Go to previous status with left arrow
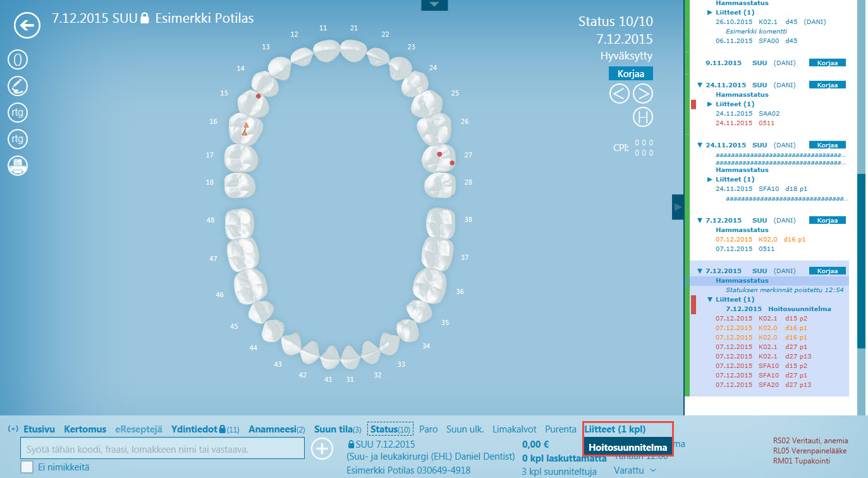 point(620,94)
